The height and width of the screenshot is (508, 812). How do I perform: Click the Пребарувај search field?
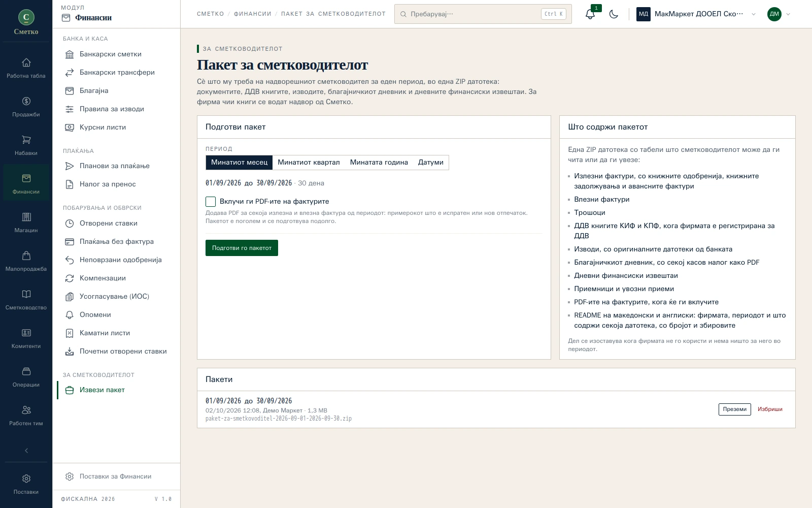[x=483, y=14]
